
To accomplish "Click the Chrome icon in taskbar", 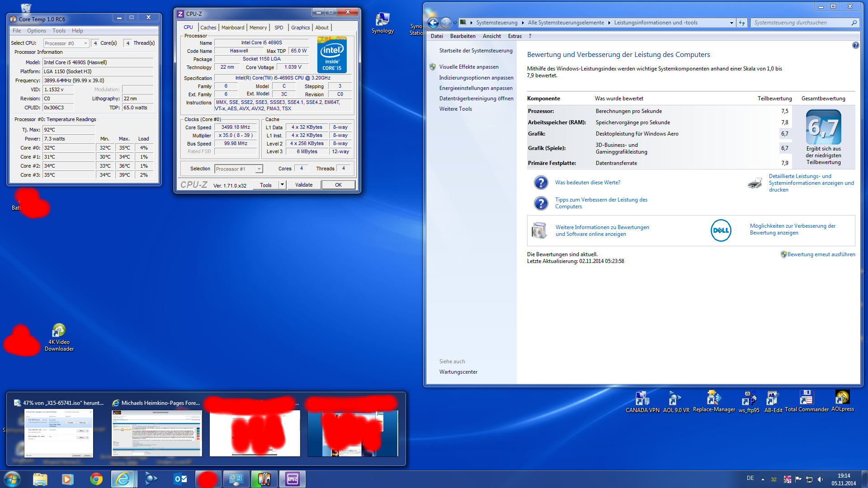I will point(96,479).
